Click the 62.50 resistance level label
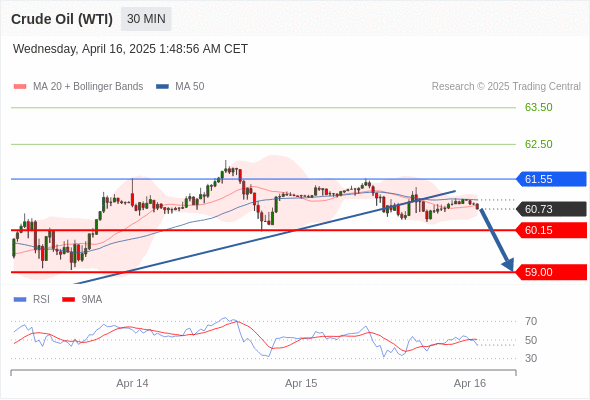Viewport: 590px width, 400px height. 539,144
